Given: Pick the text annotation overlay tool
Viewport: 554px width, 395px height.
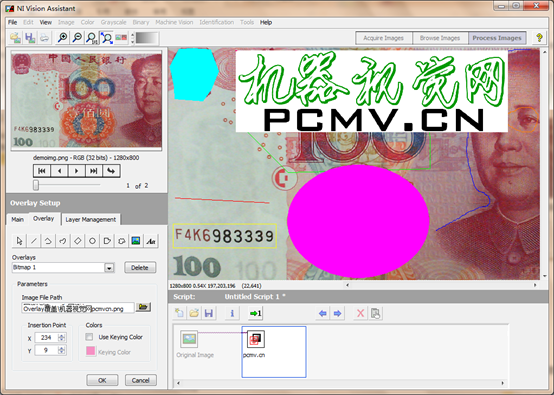Looking at the screenshot, I should point(151,241).
